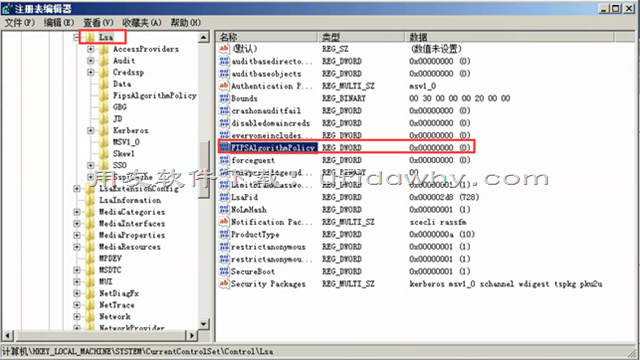Collapse the Lsa key node
The width and height of the screenshot is (640, 360).
[77, 37]
